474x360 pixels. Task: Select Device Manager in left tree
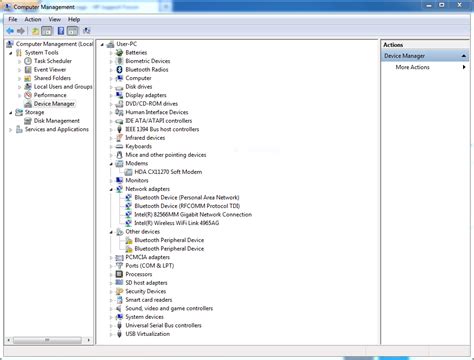pyautogui.click(x=54, y=104)
